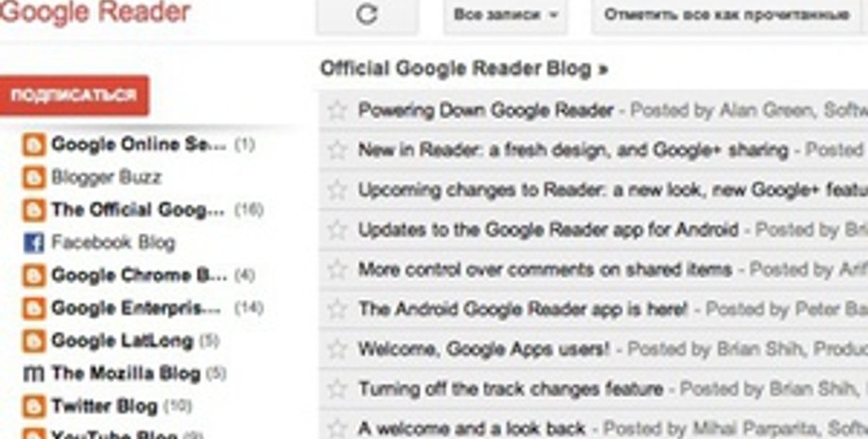This screenshot has width=868, height=439.
Task: Toggle star on Updates to Android app post
Action: pyautogui.click(x=337, y=229)
